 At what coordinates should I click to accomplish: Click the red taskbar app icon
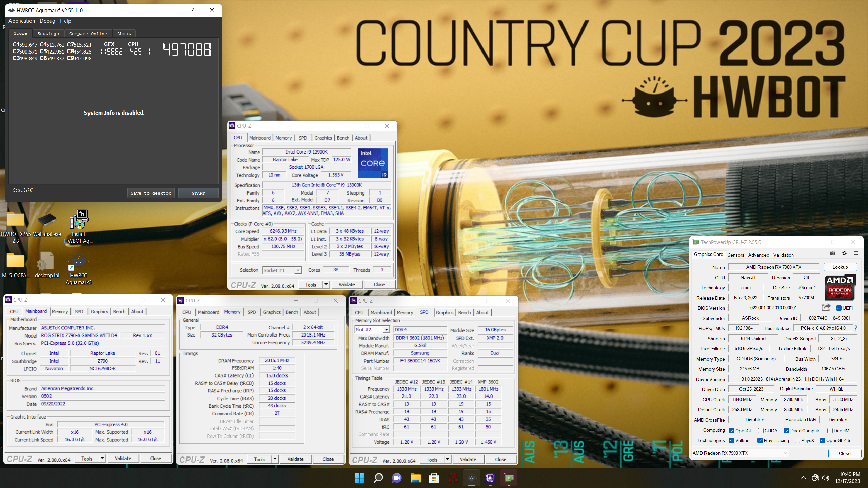pos(453,478)
